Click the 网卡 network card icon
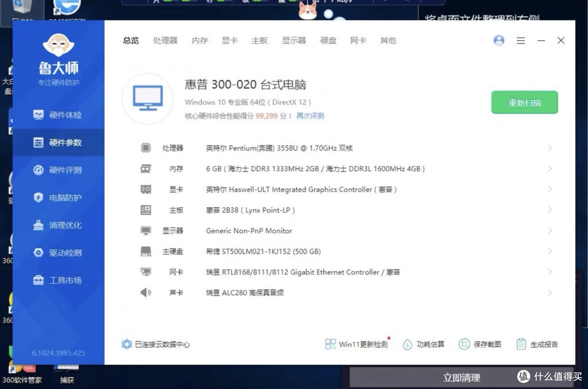The image size is (588, 389). pos(146,271)
